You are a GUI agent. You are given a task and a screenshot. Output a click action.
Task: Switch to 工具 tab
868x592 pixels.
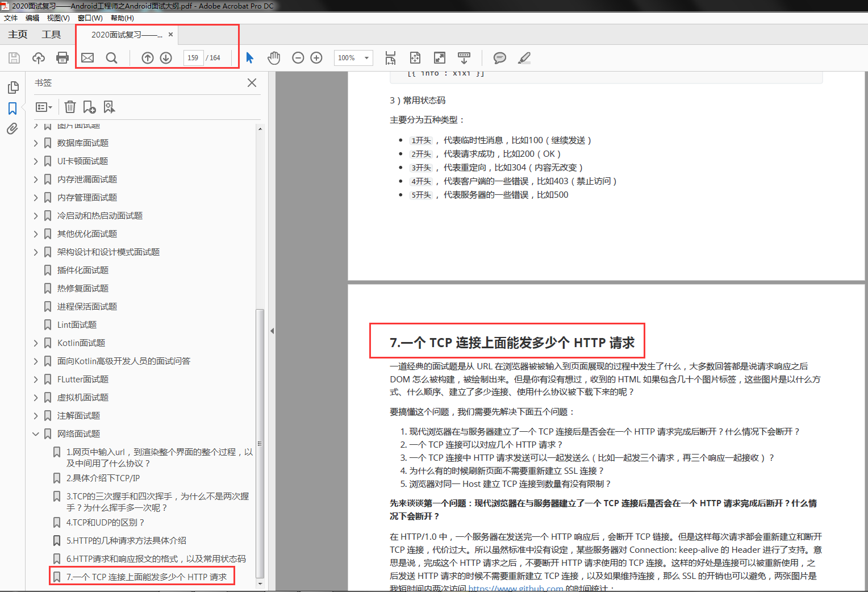(x=51, y=35)
